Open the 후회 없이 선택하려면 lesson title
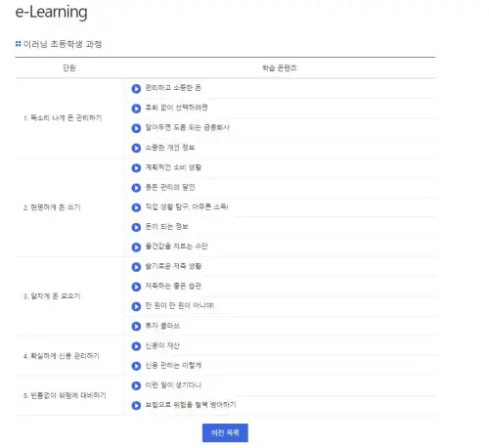This screenshot has height=448, width=489. (x=176, y=108)
